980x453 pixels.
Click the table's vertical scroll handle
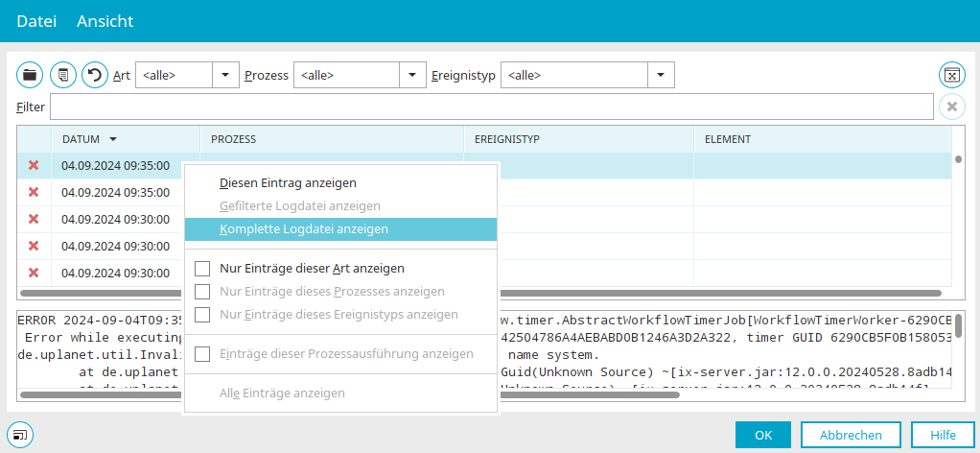tap(959, 159)
